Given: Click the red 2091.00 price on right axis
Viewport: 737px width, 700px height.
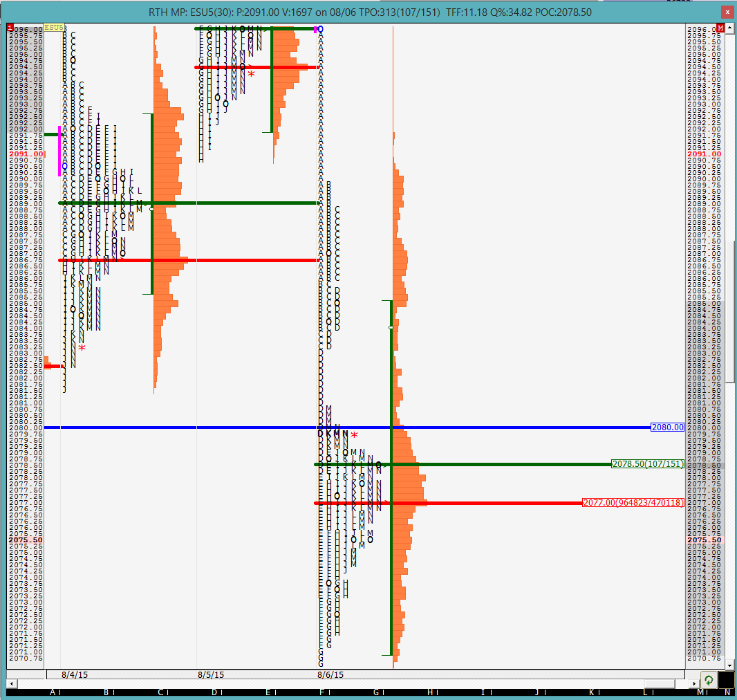Looking at the screenshot, I should 704,154.
